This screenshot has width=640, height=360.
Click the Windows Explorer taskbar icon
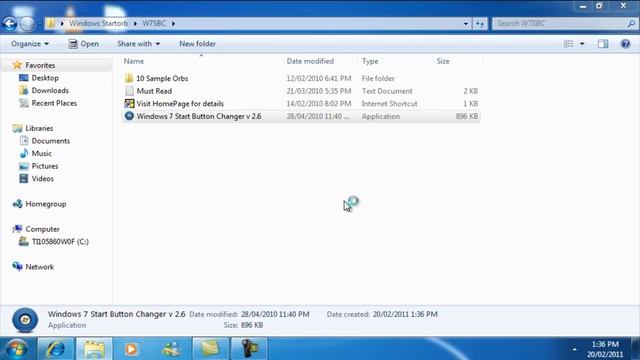pos(94,349)
